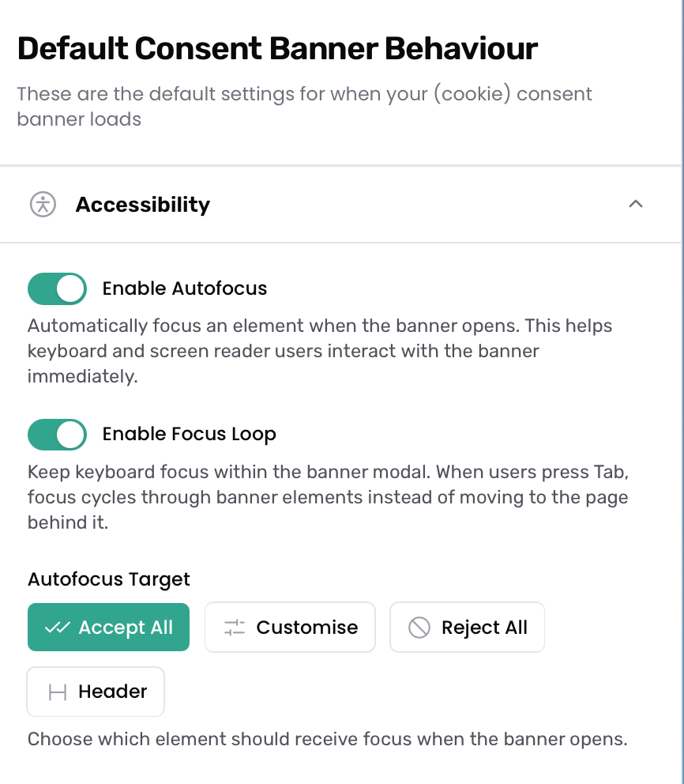684x784 pixels.
Task: Click the Accessibility section header title
Action: (x=143, y=205)
